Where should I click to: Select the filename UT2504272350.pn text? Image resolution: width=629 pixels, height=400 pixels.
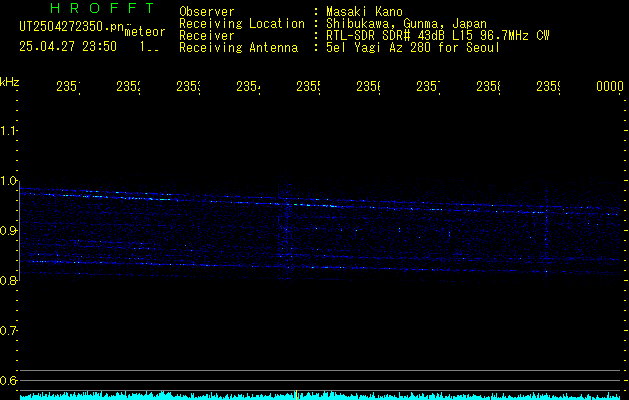click(71, 27)
